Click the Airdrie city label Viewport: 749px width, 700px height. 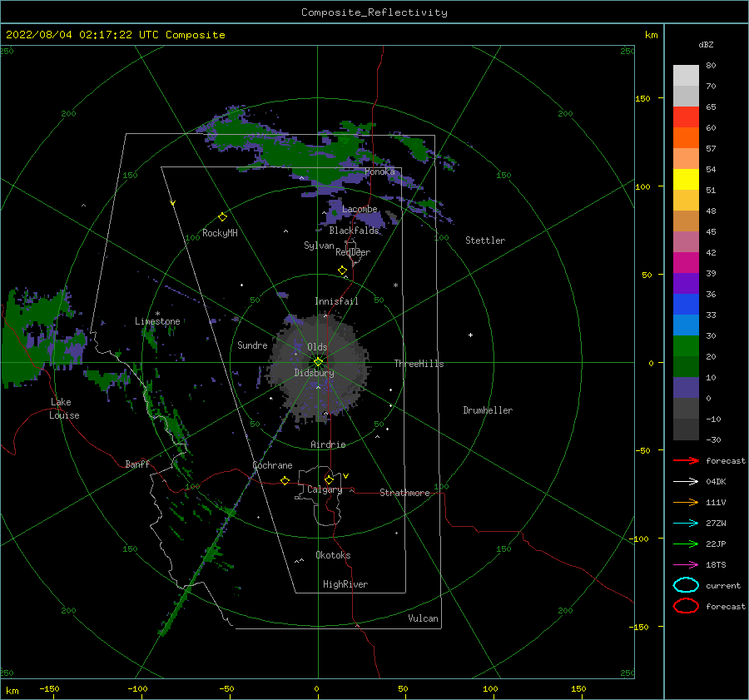[x=328, y=444]
